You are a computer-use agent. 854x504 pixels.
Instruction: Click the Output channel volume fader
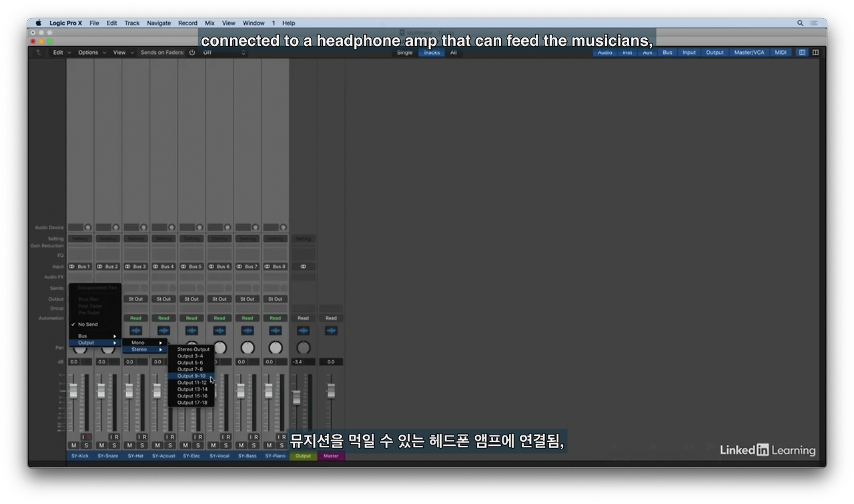pos(296,397)
